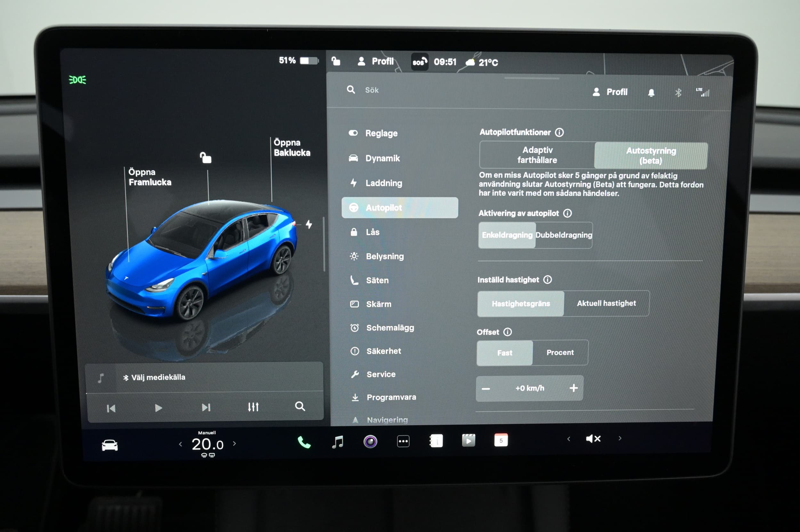Decrease offset with minus button
The width and height of the screenshot is (800, 532).
[x=486, y=389]
